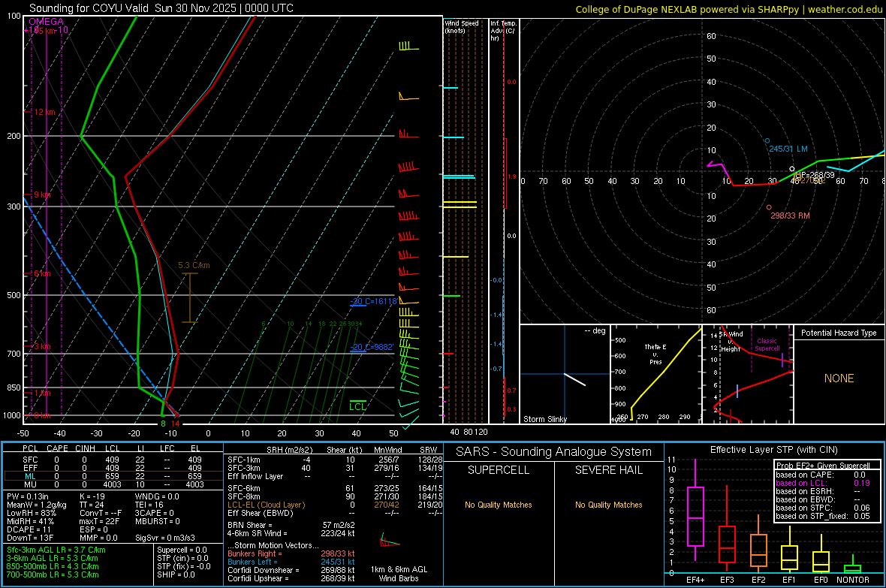Viewport: 886px width, 588px height.
Task: Click the isotherm height label reading 9882'
Action: click(x=372, y=347)
